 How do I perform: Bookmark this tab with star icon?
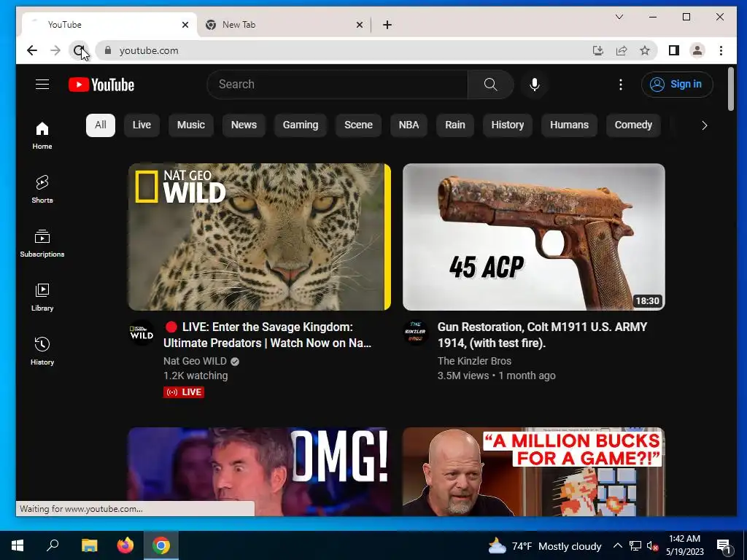645,50
